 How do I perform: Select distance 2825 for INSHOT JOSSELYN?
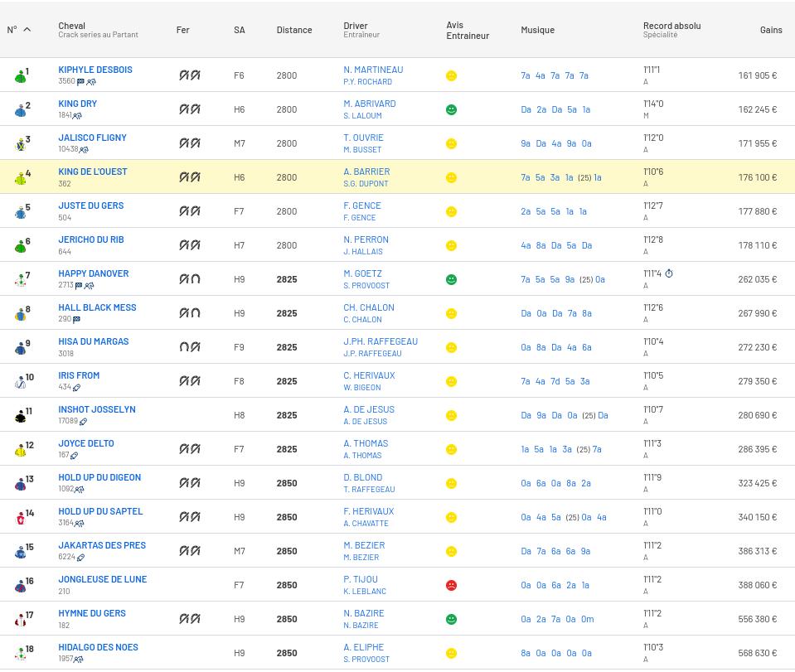point(287,415)
